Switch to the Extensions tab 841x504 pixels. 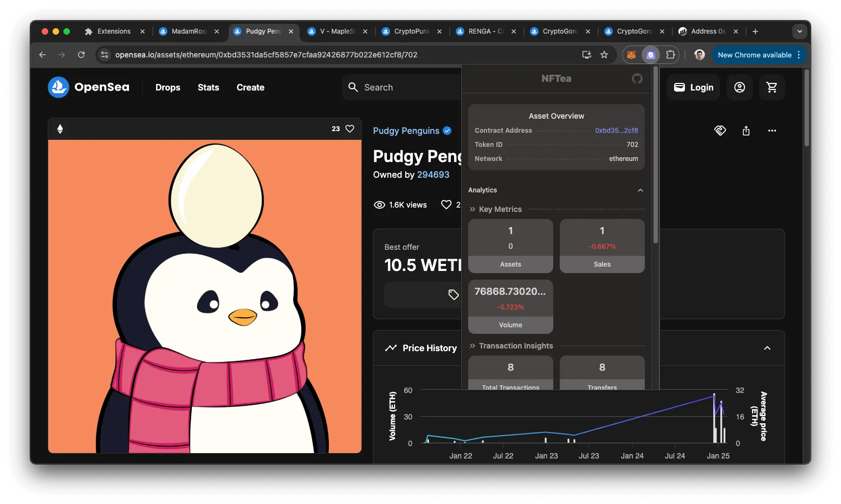tap(115, 31)
